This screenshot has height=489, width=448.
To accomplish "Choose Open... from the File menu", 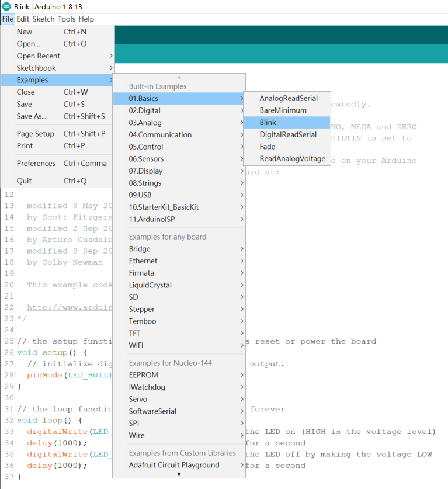I will pyautogui.click(x=58, y=44).
